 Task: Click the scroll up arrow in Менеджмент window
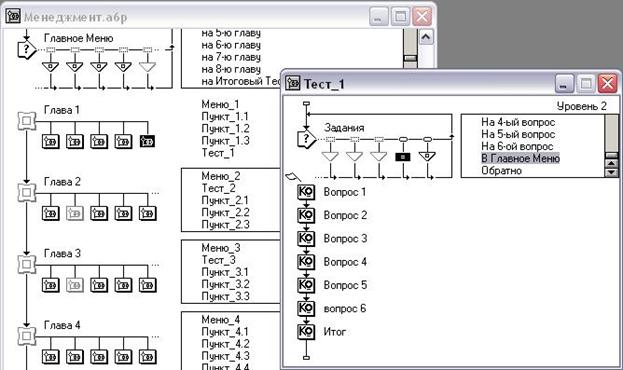[x=426, y=38]
